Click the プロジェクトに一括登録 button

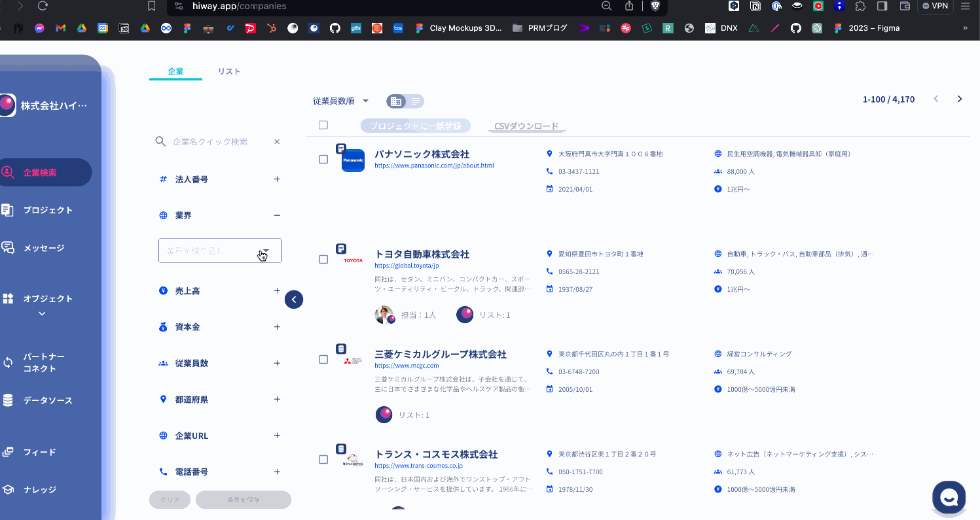(x=416, y=126)
